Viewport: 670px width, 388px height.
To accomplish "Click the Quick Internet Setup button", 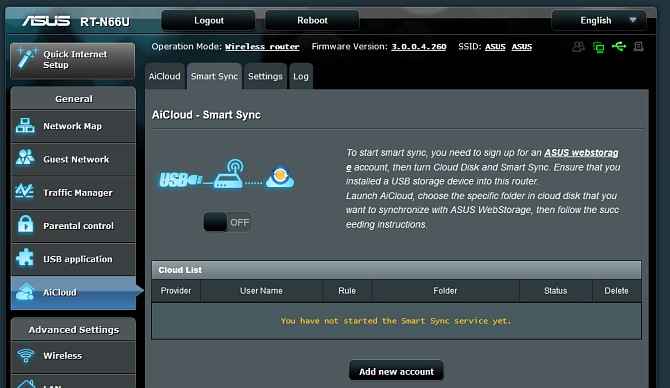I will coord(73,60).
